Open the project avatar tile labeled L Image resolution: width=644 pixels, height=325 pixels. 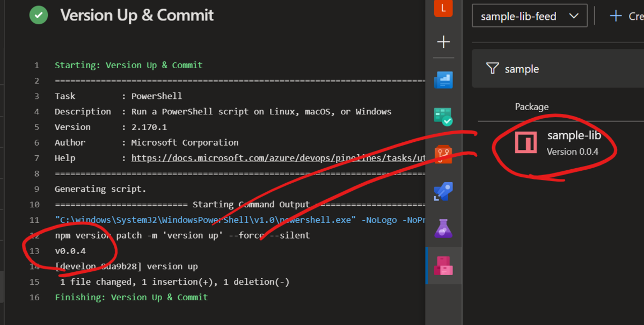[x=443, y=7]
